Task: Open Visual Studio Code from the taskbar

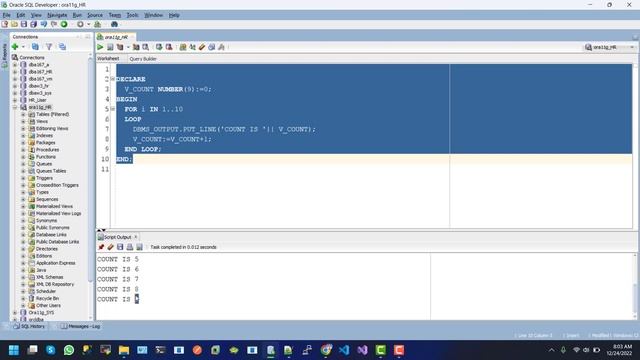Action: pyautogui.click(x=344, y=350)
